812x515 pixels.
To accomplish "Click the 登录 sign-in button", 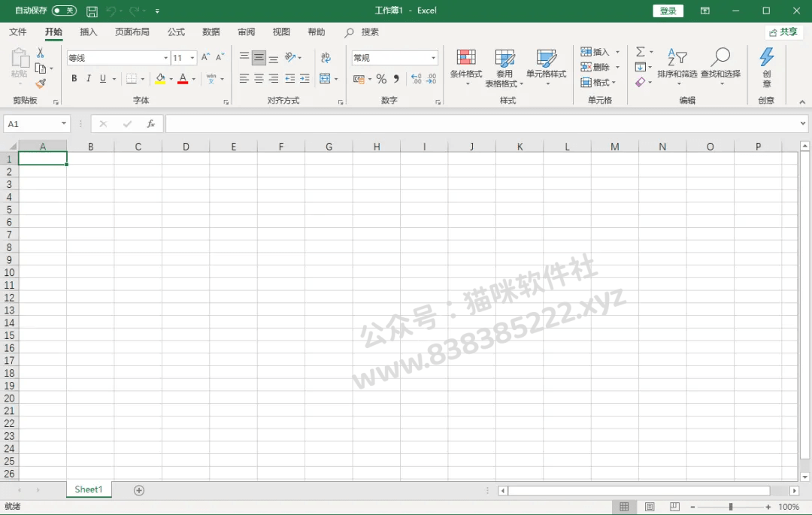I will [x=668, y=11].
